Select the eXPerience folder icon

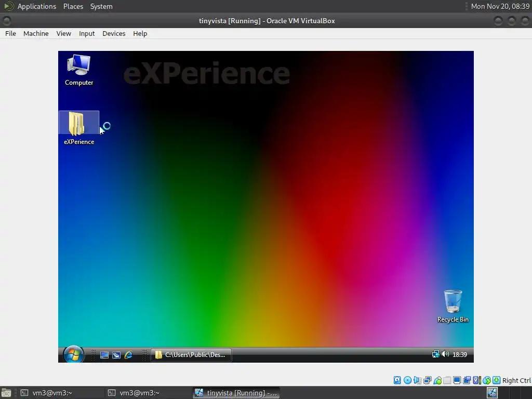79,128
